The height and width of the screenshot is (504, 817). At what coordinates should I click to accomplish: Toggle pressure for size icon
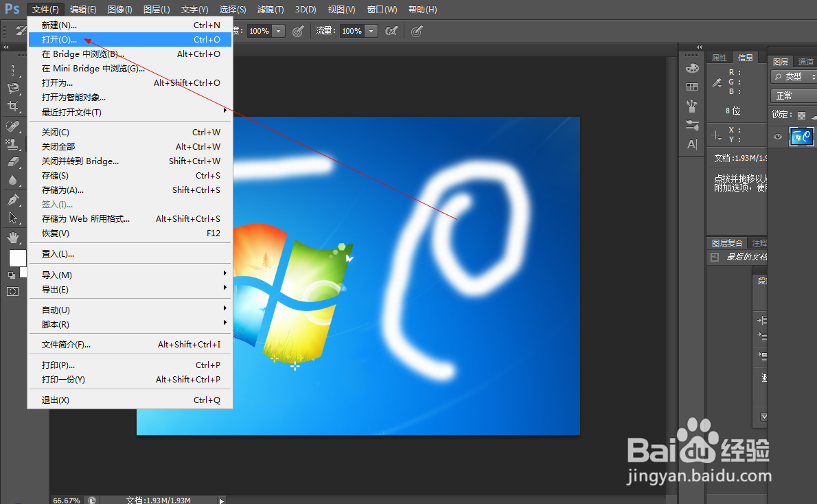click(416, 32)
